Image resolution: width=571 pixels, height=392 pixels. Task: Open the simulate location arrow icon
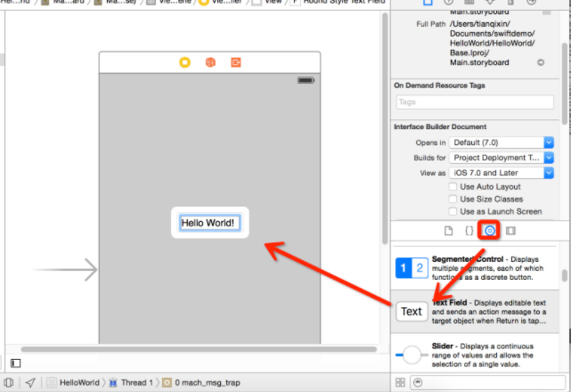(30, 382)
